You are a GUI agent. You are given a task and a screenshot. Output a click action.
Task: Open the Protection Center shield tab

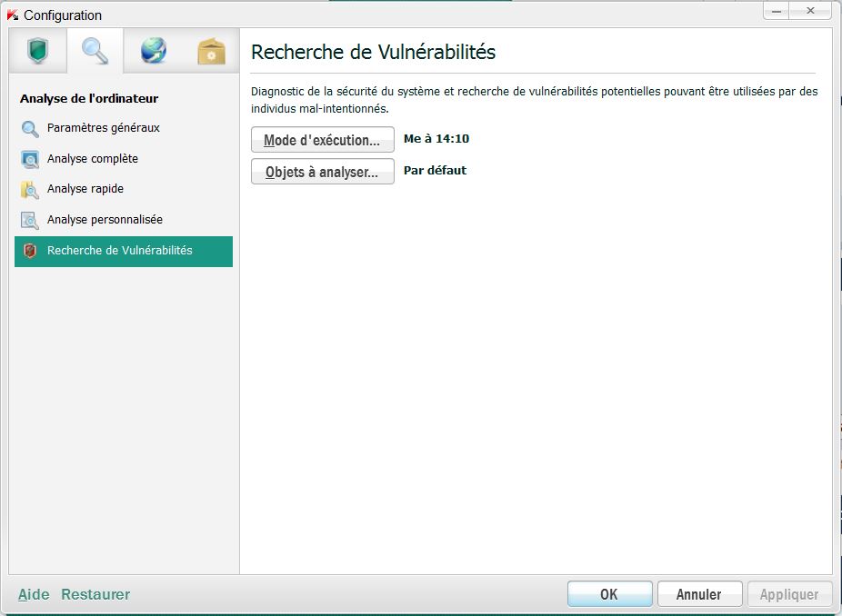(37, 51)
